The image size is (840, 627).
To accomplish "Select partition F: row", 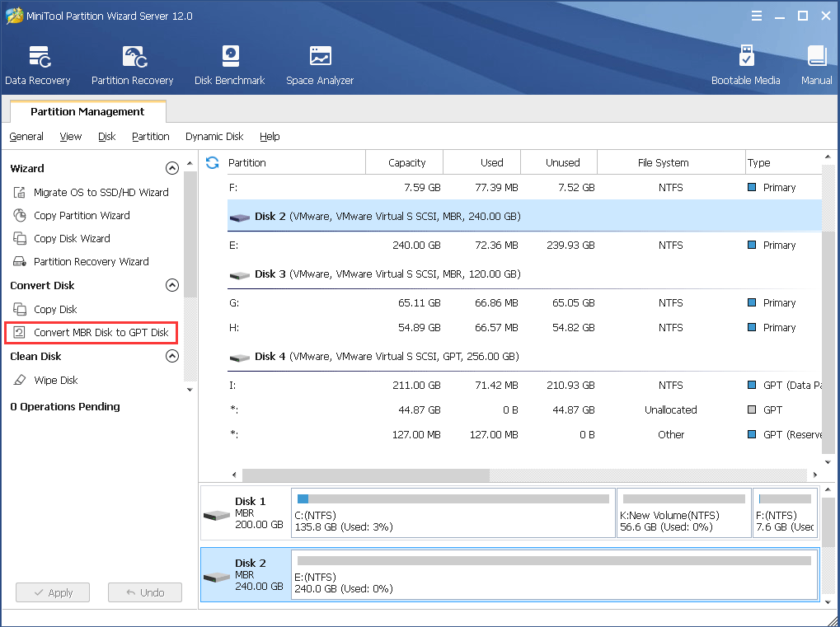I will (524, 187).
